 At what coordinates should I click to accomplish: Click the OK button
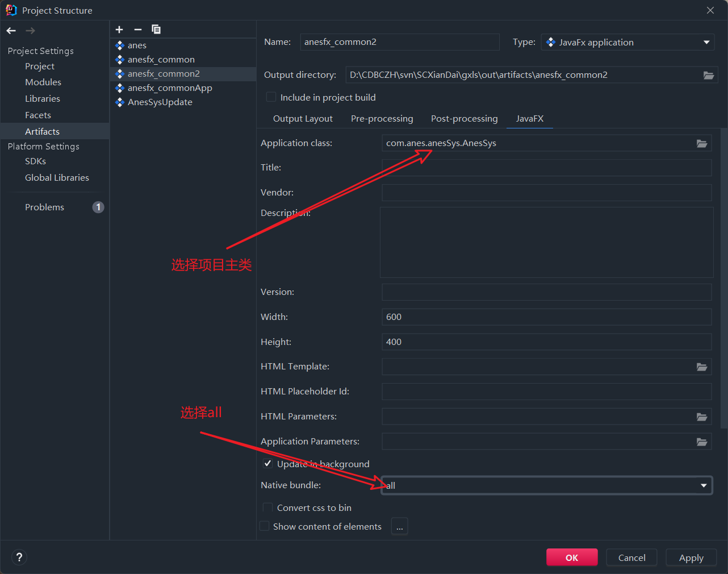[572, 558]
